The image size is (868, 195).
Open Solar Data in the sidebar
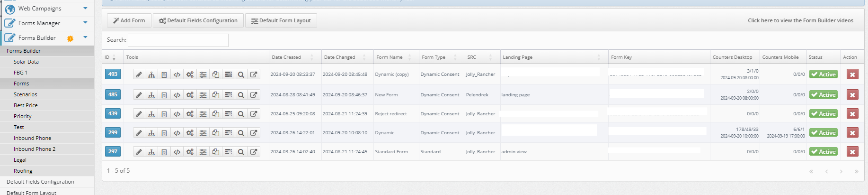(x=26, y=62)
